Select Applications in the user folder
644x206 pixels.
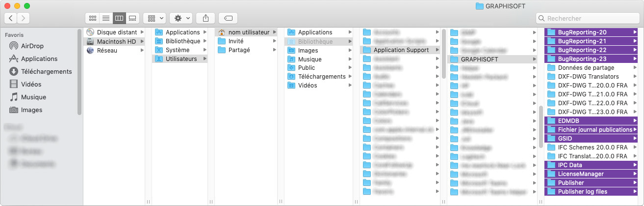(318, 32)
